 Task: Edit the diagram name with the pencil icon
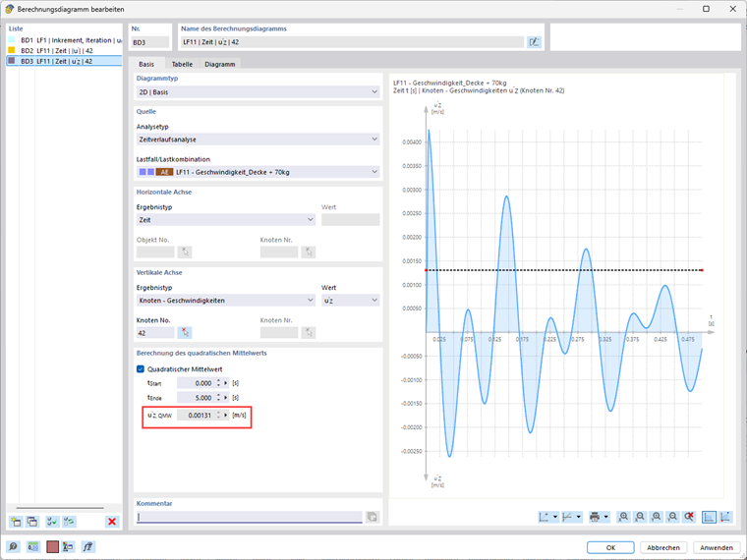pos(534,42)
